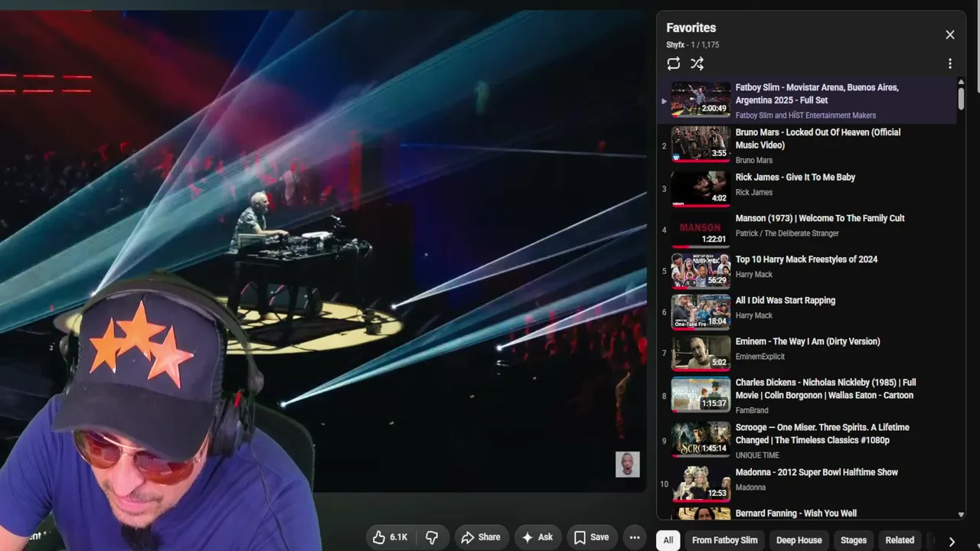Open the playlist three-dot options menu
The height and width of the screenshot is (551, 980).
pos(950,64)
